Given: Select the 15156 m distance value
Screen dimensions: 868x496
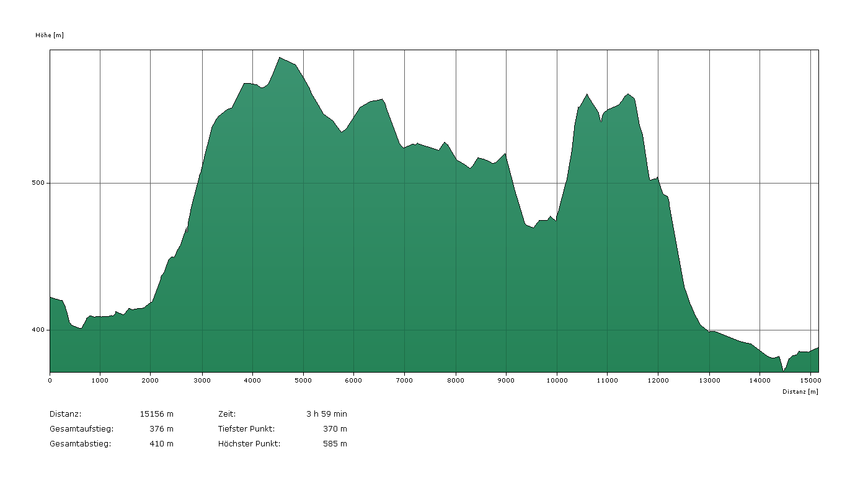Looking at the screenshot, I should (x=157, y=414).
